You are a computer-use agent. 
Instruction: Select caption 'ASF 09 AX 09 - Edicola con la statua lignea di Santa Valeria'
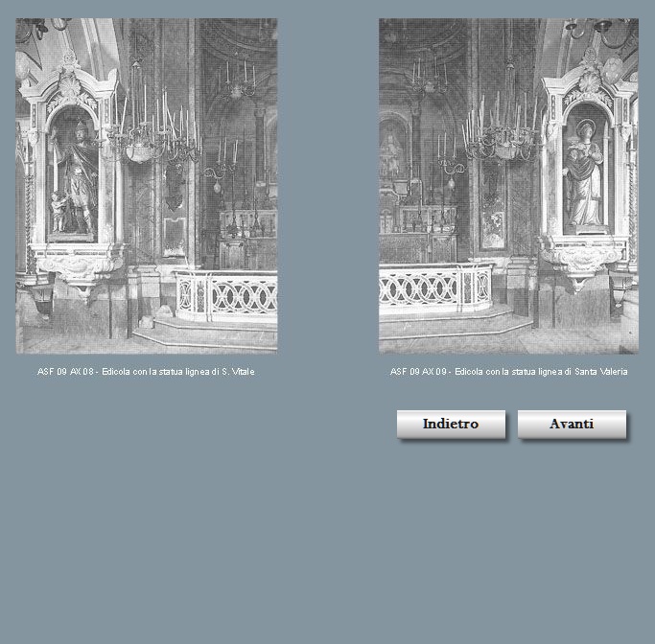click(x=509, y=371)
